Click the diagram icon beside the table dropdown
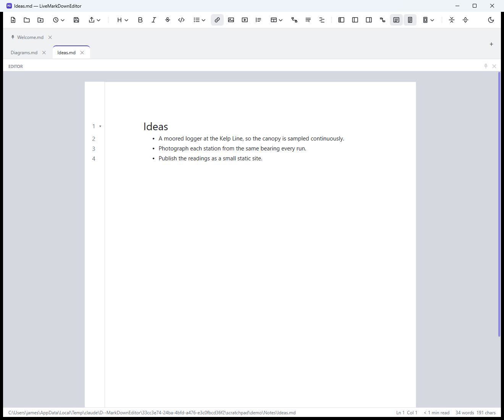The width and height of the screenshot is (504, 420). pos(294,20)
